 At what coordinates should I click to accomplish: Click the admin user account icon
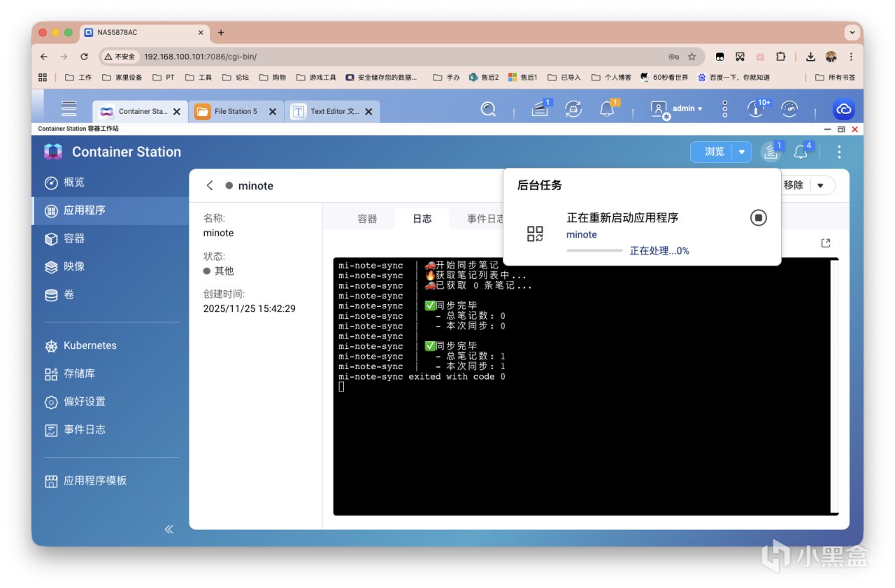pos(659,109)
